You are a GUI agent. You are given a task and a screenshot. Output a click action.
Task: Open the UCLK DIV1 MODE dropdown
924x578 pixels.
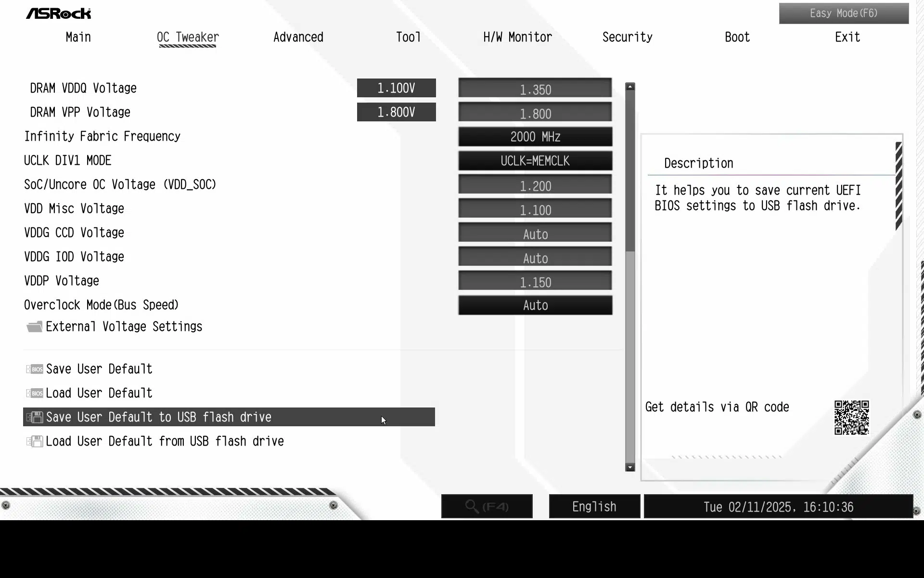tap(535, 161)
